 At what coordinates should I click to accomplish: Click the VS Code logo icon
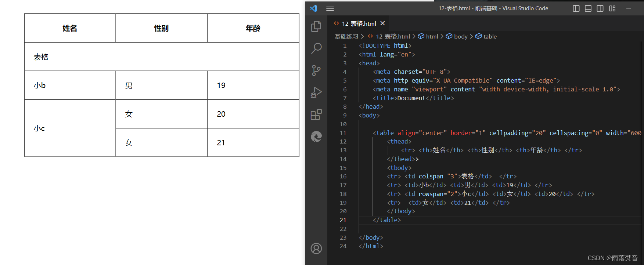(x=313, y=8)
